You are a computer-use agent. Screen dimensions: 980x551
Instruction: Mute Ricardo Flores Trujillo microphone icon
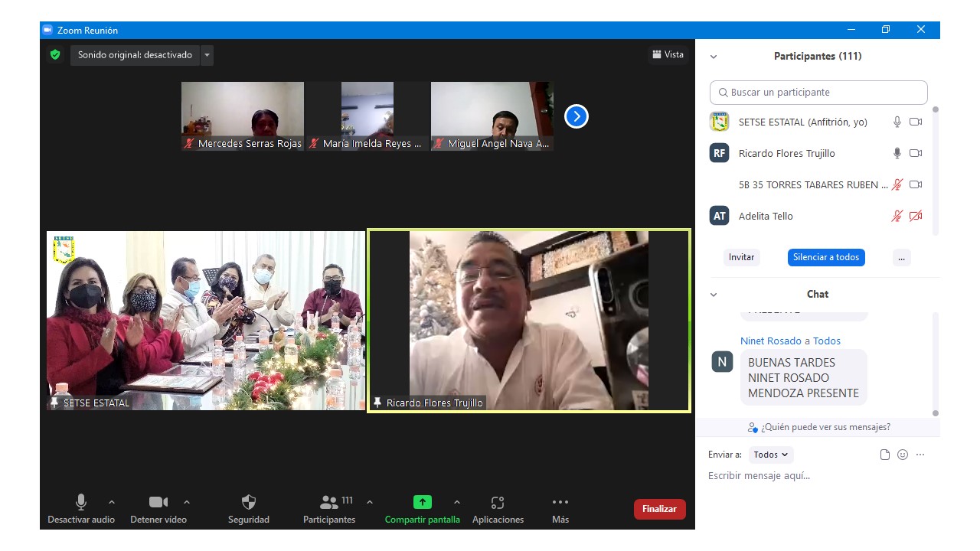[897, 153]
